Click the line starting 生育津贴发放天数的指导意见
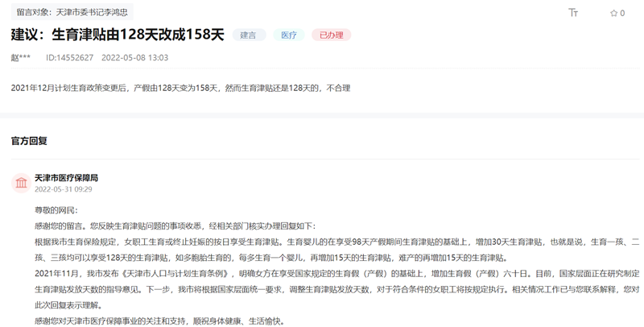Screen dimensions: 644x327 (336, 290)
